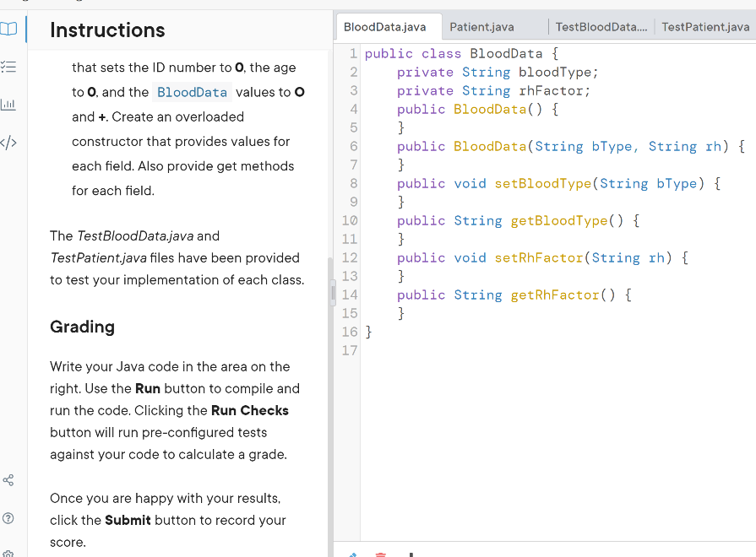Open the checklist icon in left sidebar

click(x=9, y=68)
